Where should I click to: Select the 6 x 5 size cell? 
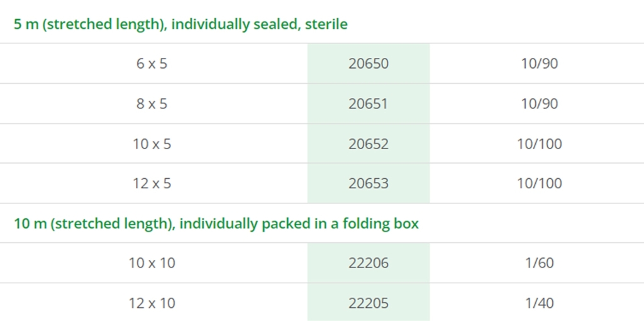[x=152, y=64]
